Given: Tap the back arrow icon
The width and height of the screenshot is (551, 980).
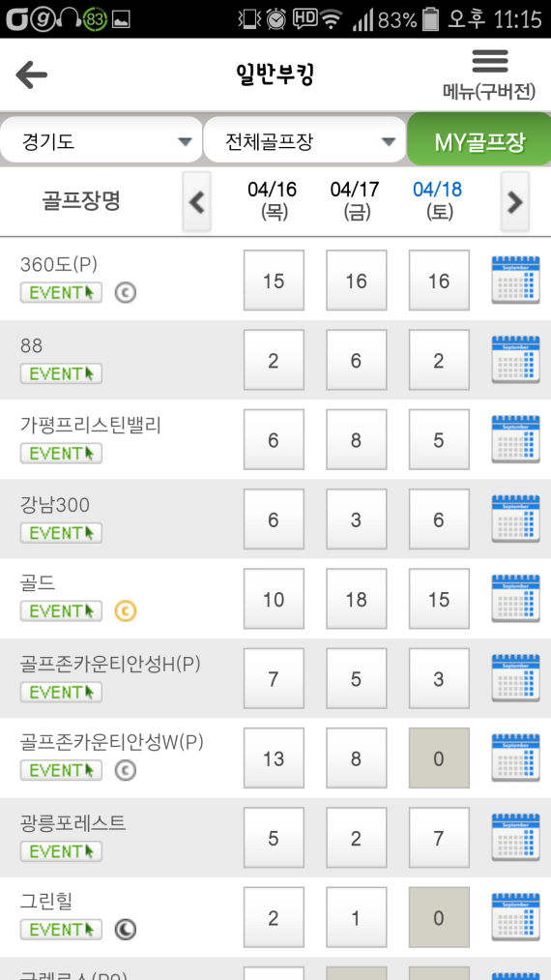Looking at the screenshot, I should [32, 75].
